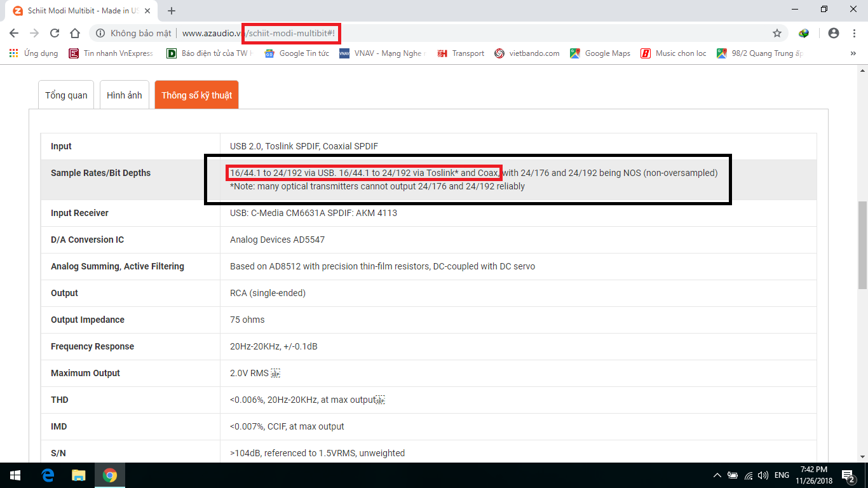Click the colorful extension icon in toolbar

(x=804, y=33)
